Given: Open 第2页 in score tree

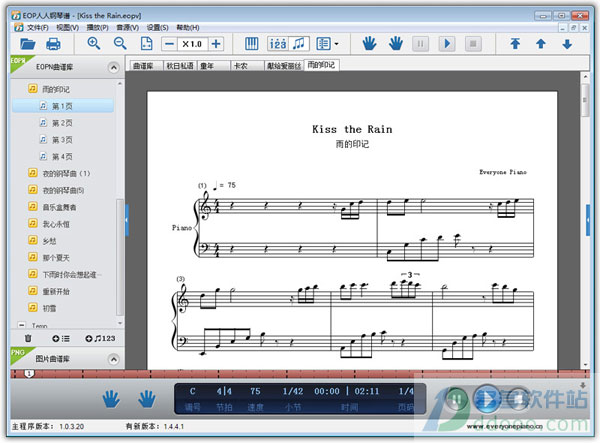Looking at the screenshot, I should (x=63, y=123).
